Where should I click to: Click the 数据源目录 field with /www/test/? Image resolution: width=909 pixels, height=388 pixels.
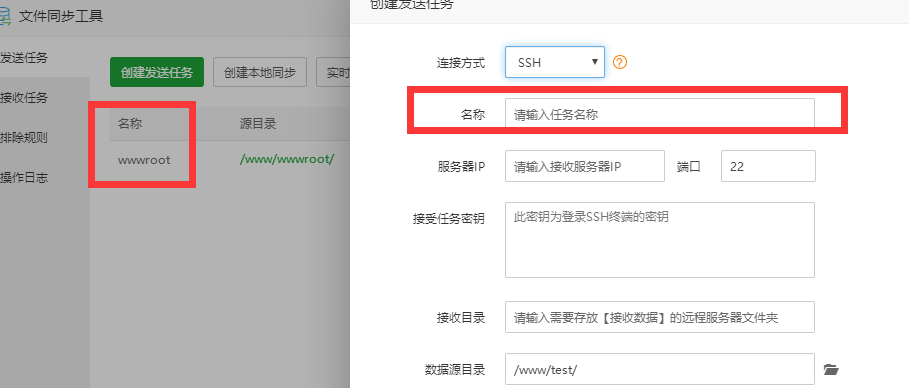coord(660,369)
